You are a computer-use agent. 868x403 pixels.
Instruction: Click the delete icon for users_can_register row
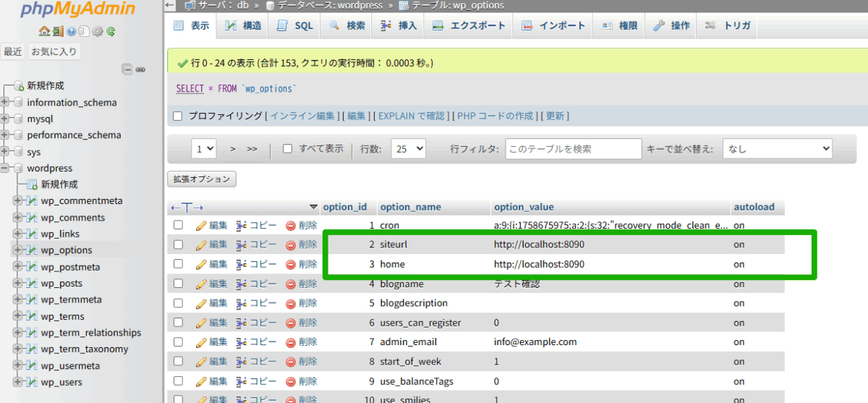[291, 323]
